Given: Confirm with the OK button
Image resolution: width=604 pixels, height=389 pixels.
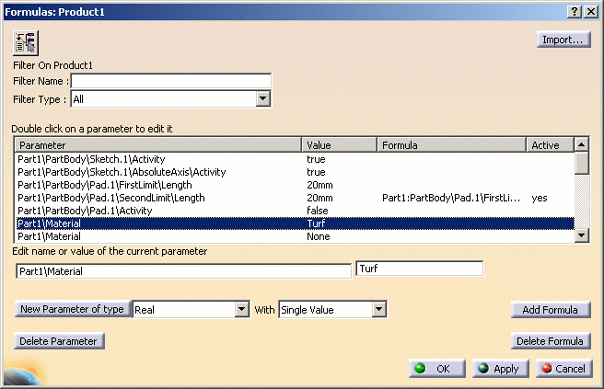Looking at the screenshot, I should tap(437, 369).
